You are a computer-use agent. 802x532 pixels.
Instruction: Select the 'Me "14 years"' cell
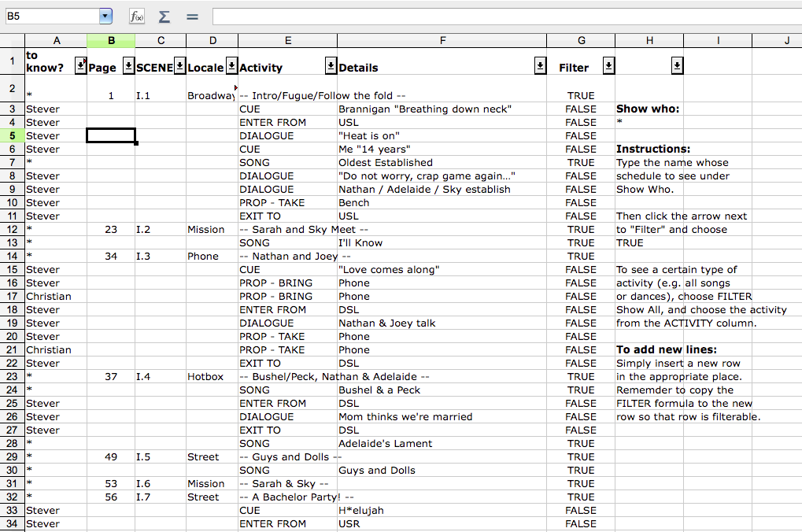point(442,150)
